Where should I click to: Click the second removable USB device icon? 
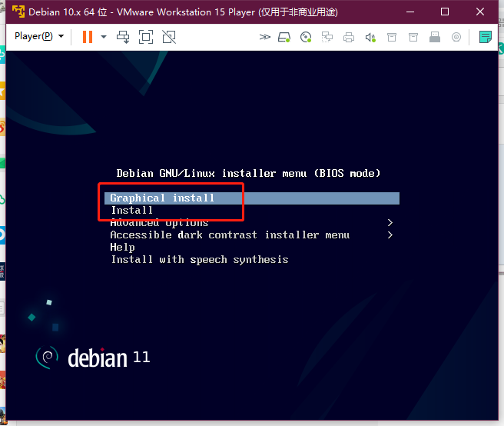pos(413,38)
